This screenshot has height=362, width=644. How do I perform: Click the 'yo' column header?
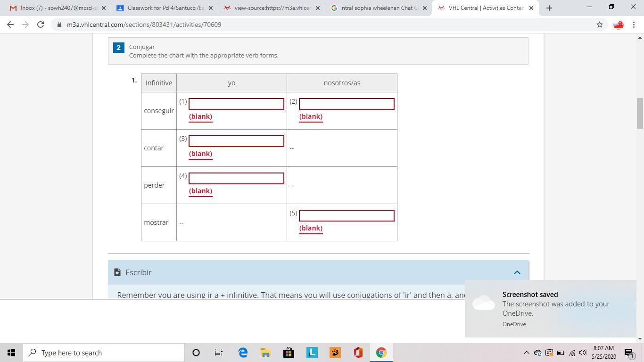click(231, 83)
